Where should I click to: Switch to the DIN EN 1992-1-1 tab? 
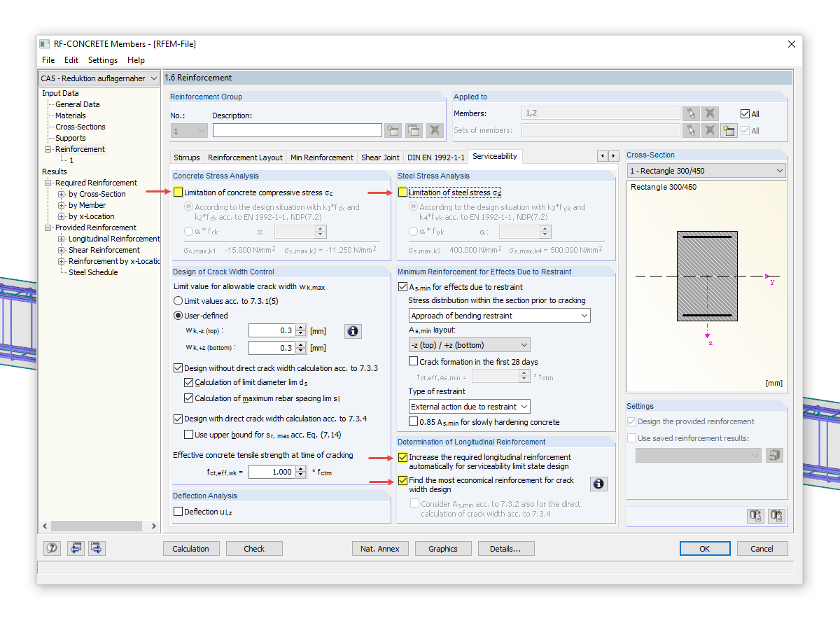pos(435,157)
